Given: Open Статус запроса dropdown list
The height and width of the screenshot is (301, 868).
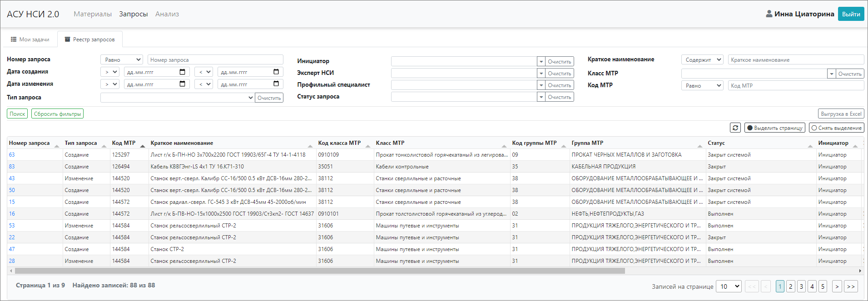Looking at the screenshot, I should pos(541,97).
